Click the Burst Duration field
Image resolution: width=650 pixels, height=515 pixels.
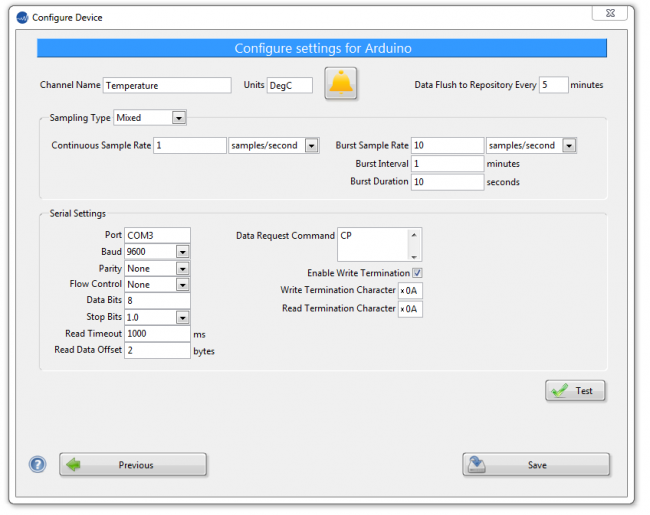(x=447, y=182)
